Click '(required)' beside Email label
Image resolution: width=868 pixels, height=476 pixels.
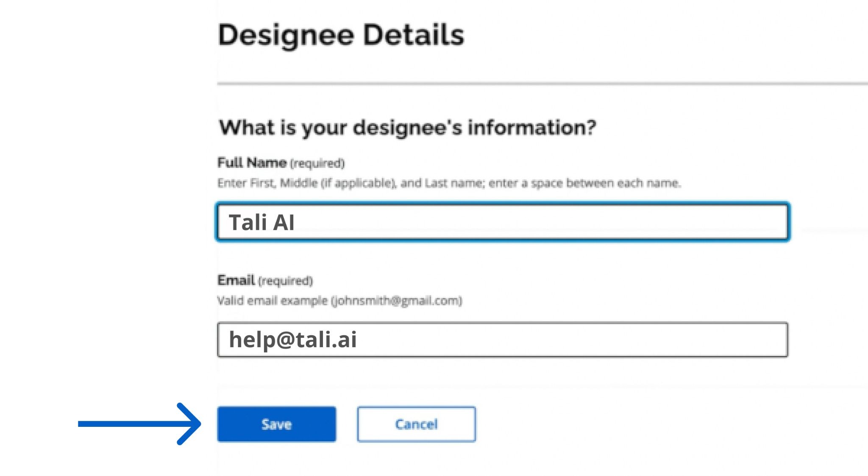pos(285,281)
